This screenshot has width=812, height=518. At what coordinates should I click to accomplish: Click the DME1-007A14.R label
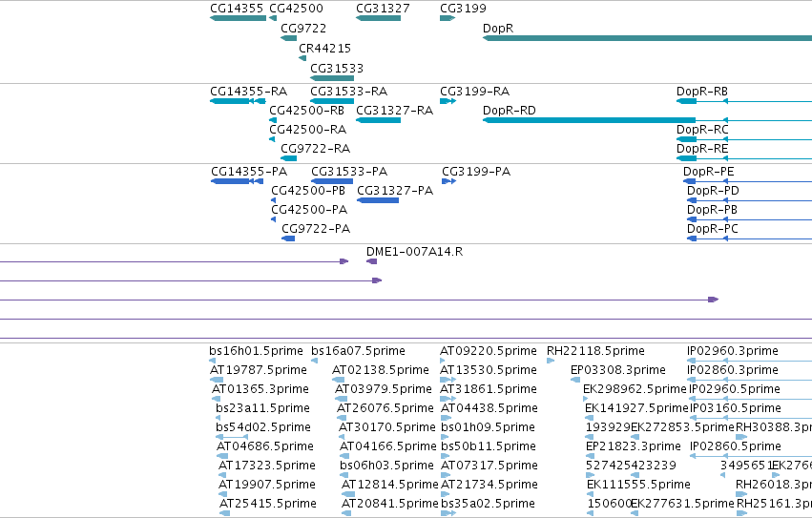[414, 252]
